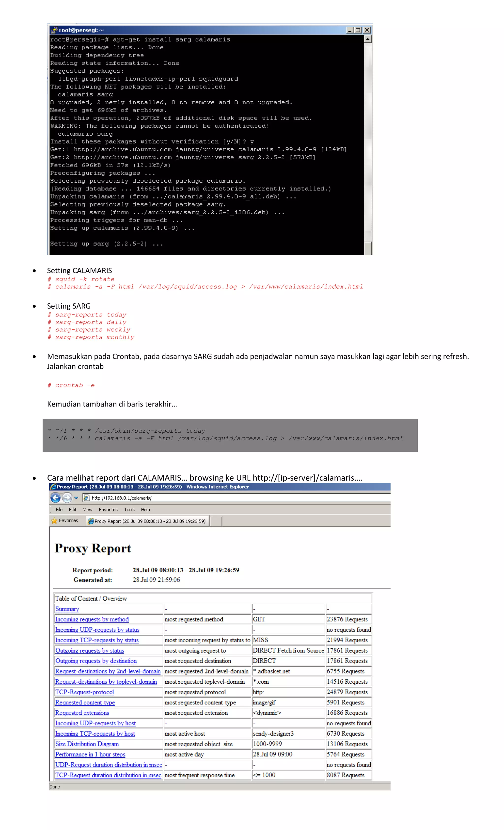Open the View menu in Internet Explorer

click(88, 510)
